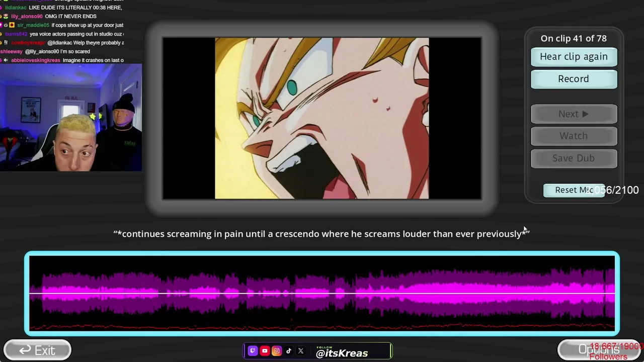The image size is (644, 362).
Task: Open the Options button
Action: click(x=599, y=350)
